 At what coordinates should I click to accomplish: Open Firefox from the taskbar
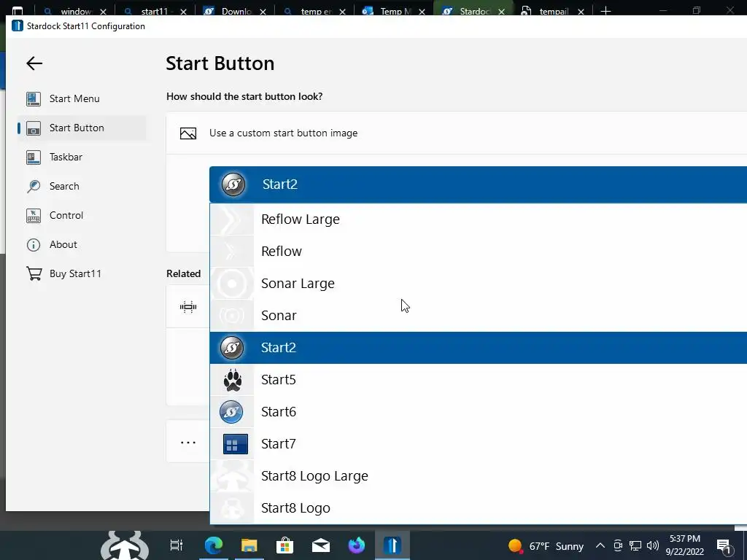(356, 545)
